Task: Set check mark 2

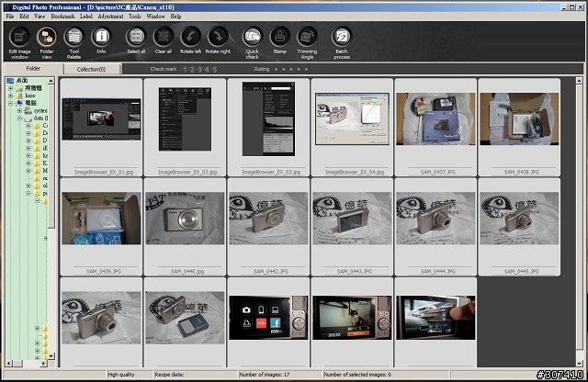Action: 192,70
